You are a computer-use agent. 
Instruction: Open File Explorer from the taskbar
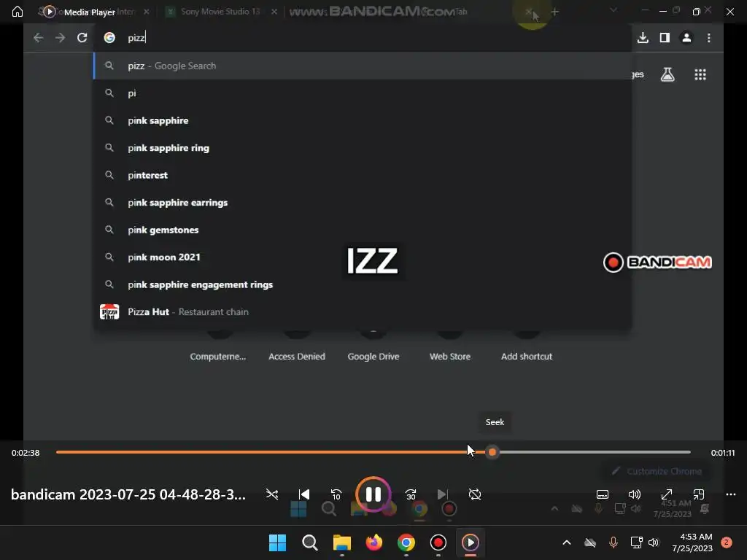[341, 542]
